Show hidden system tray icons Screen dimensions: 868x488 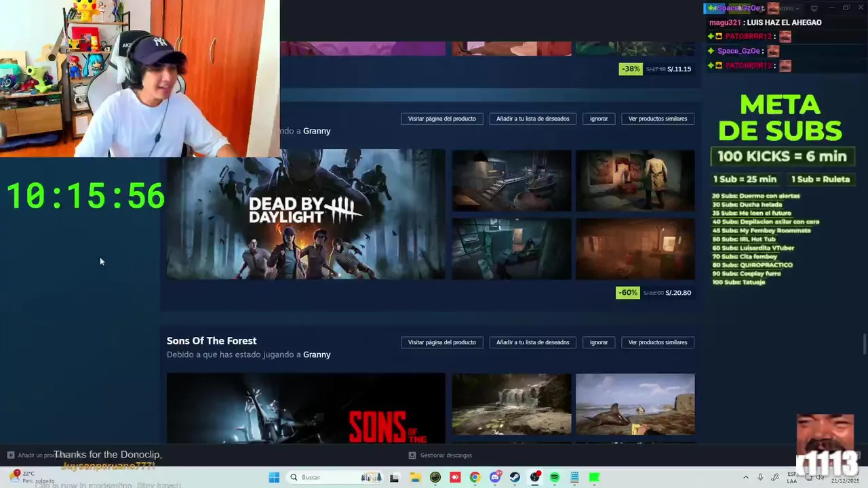click(746, 477)
